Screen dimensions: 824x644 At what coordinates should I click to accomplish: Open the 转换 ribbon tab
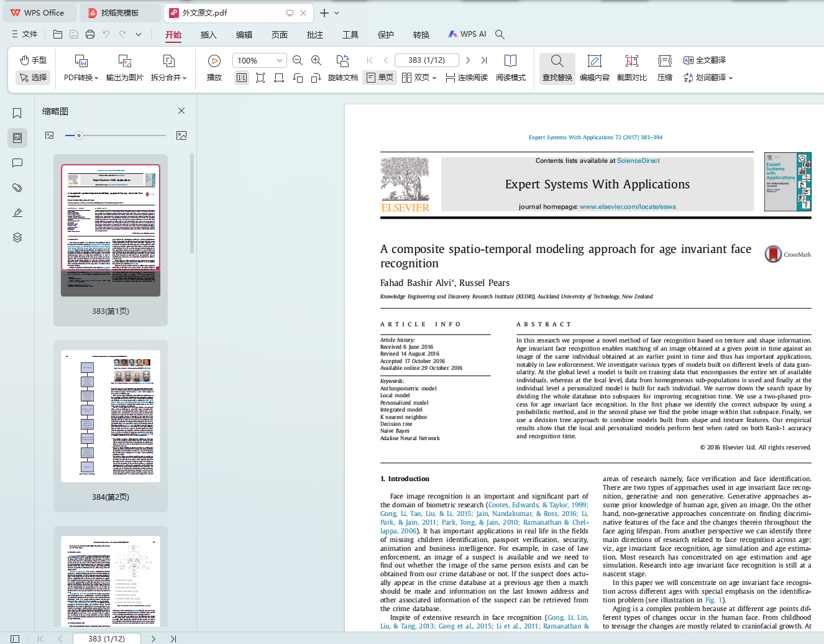(421, 35)
